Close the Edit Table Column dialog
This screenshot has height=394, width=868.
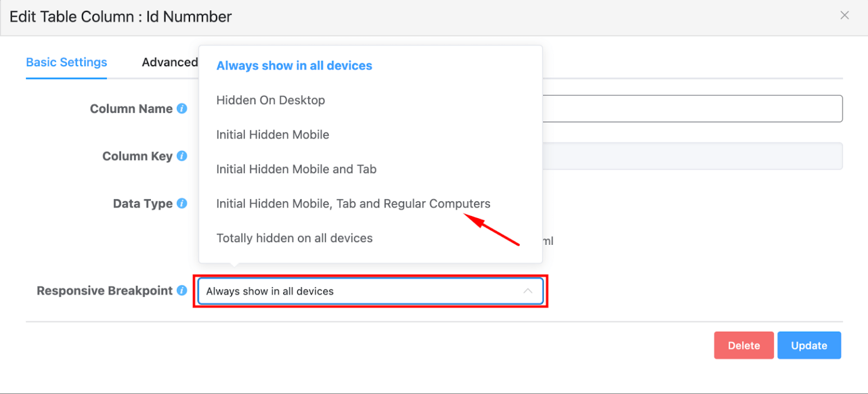point(844,15)
